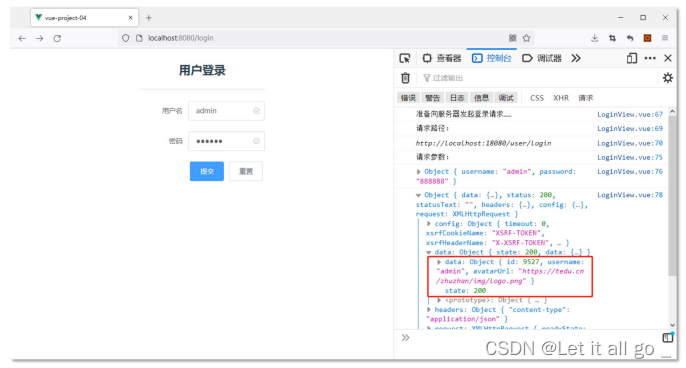Open source link LoginView.vue:67
This screenshot has height=368, width=686.
(x=630, y=114)
